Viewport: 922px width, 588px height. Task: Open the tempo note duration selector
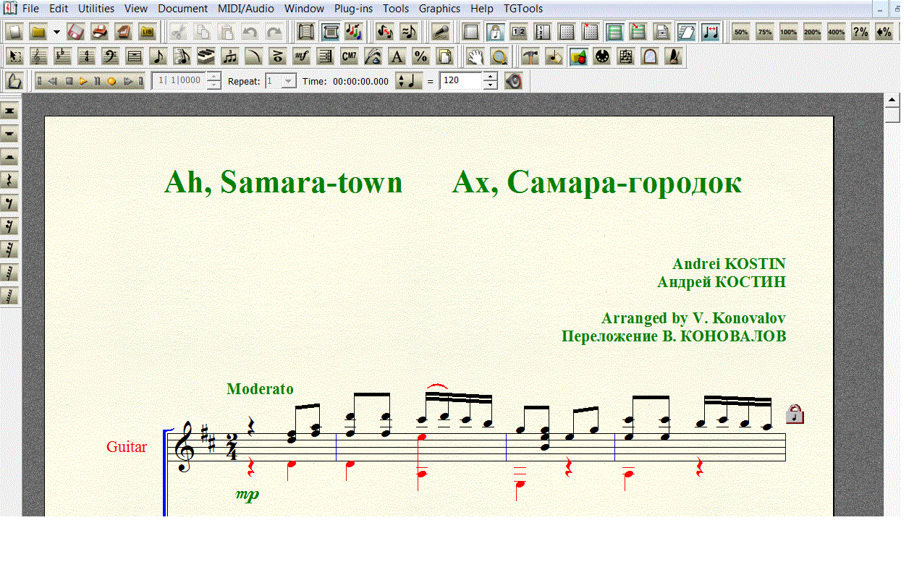(409, 81)
